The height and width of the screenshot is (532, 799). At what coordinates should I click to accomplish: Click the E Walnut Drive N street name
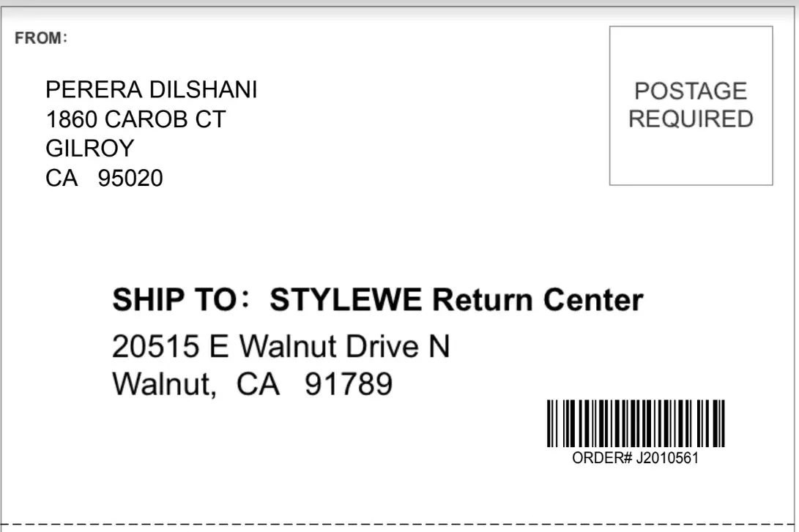(x=330, y=346)
